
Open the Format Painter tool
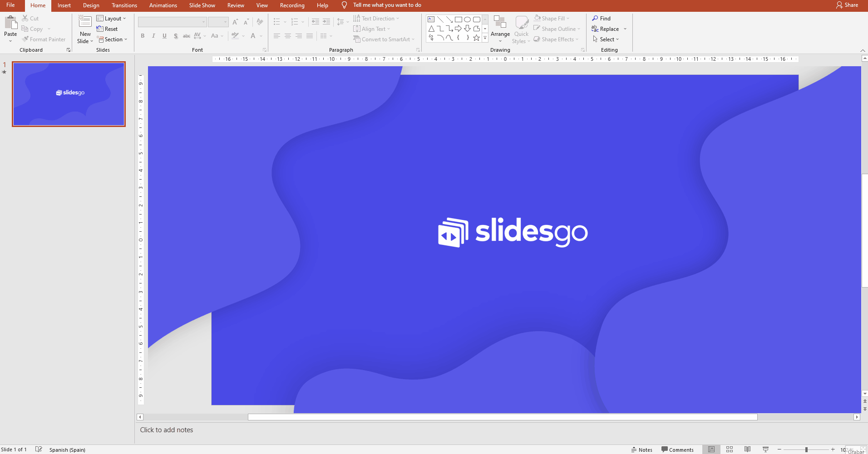point(44,39)
